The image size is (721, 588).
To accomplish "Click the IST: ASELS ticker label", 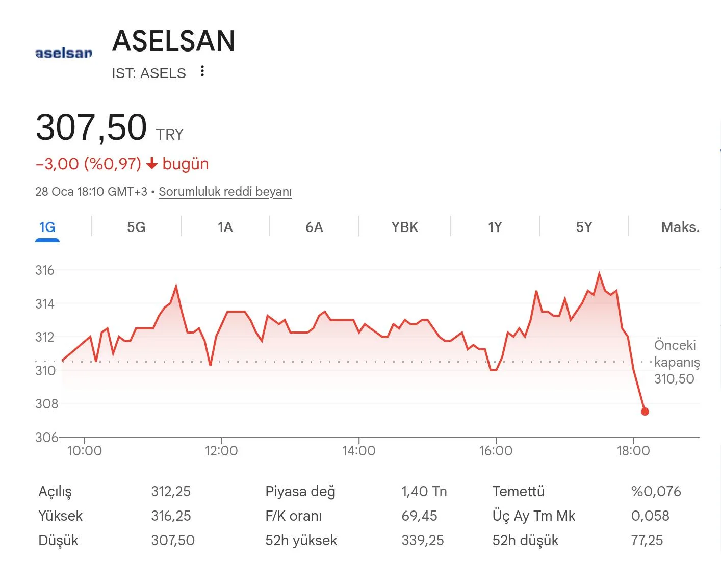I will point(149,73).
